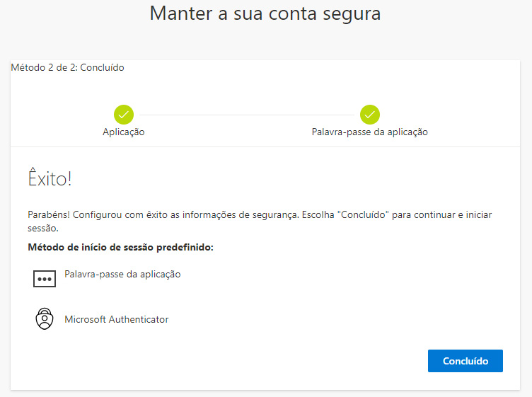Viewport: 532px width, 397px height.
Task: Click the progress line between the steps
Action: [x=247, y=115]
